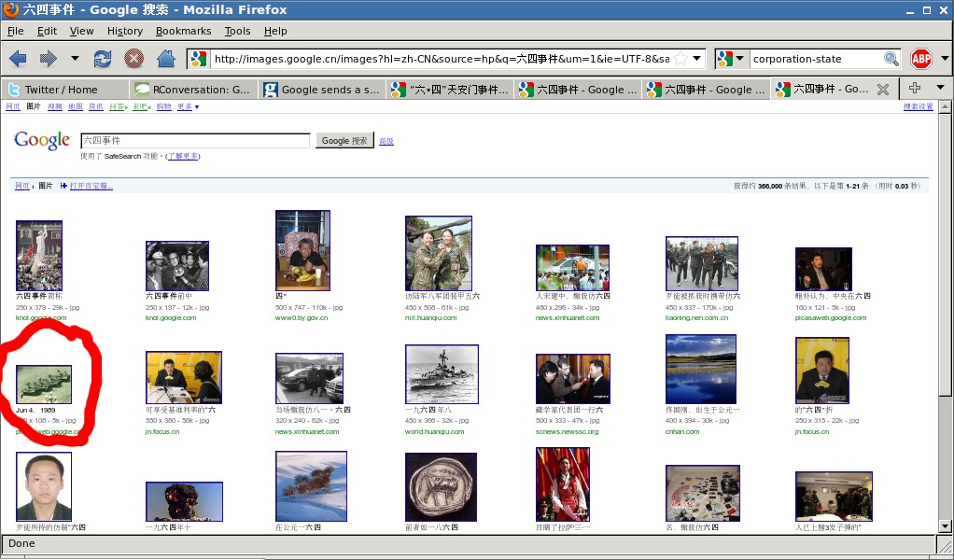The width and height of the screenshot is (954, 560).
Task: Open the mushroom cloud explosion thumbnail
Action: (x=184, y=501)
